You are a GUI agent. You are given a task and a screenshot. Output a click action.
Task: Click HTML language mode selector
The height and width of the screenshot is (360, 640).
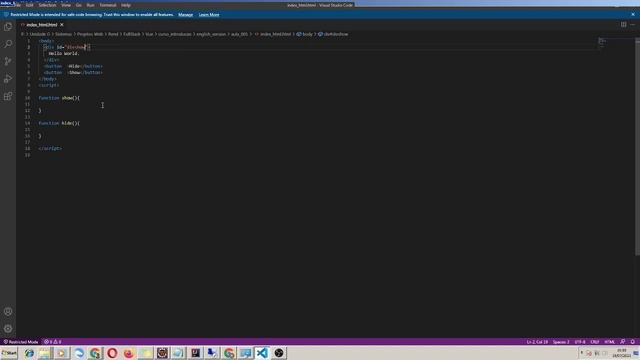click(609, 342)
